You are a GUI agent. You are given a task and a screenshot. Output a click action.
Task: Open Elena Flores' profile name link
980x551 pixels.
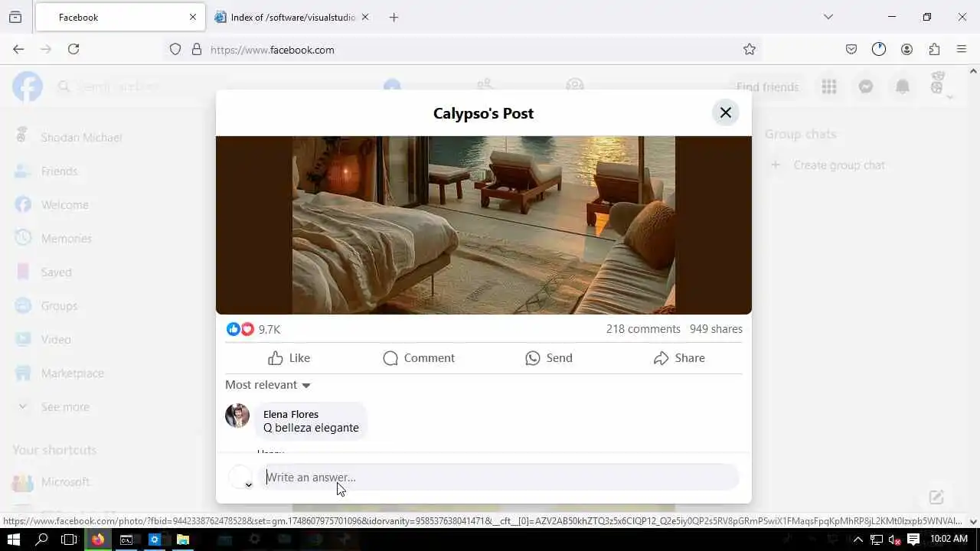291,414
